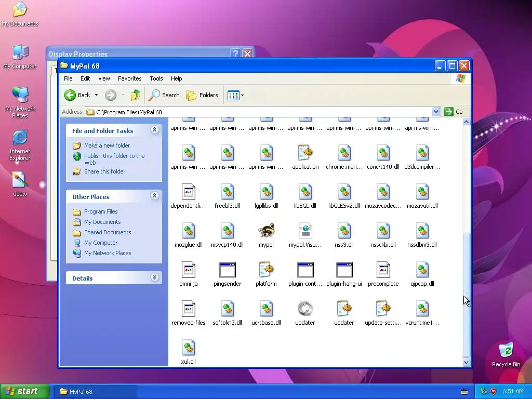Click Share this folder link

[x=104, y=171]
